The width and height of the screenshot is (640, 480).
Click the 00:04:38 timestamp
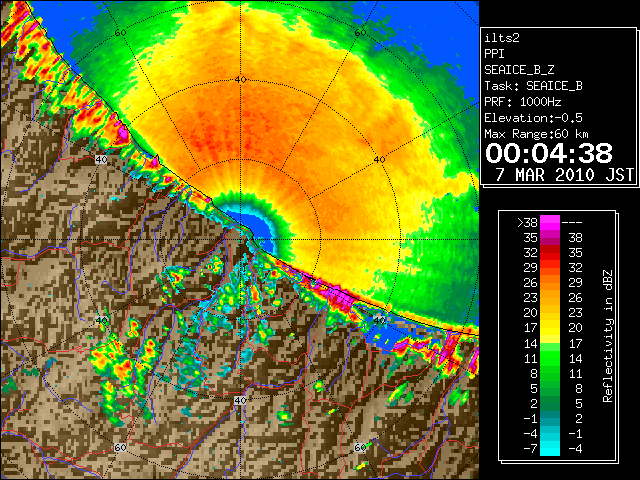click(x=549, y=153)
